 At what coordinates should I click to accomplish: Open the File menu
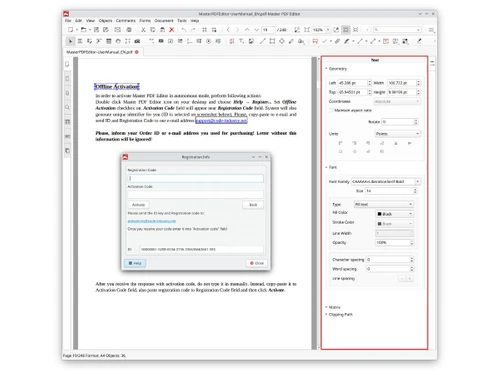[x=68, y=21]
